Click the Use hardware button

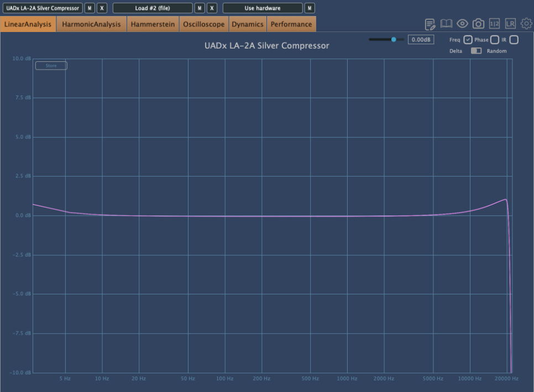point(263,8)
